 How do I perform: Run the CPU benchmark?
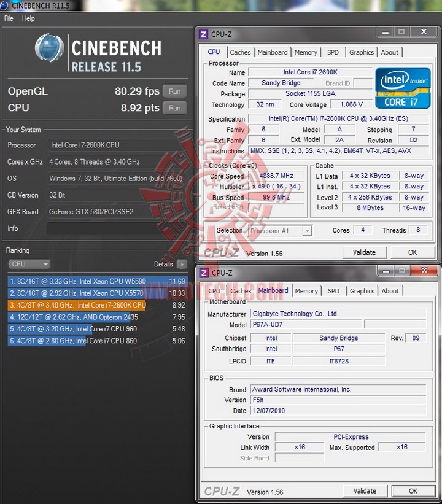coord(174,108)
